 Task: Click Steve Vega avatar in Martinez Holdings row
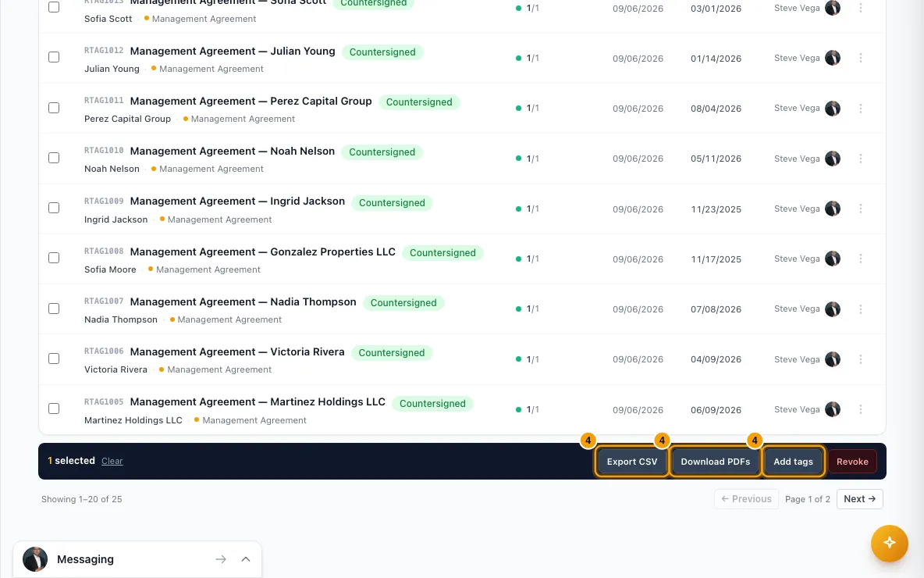(833, 409)
